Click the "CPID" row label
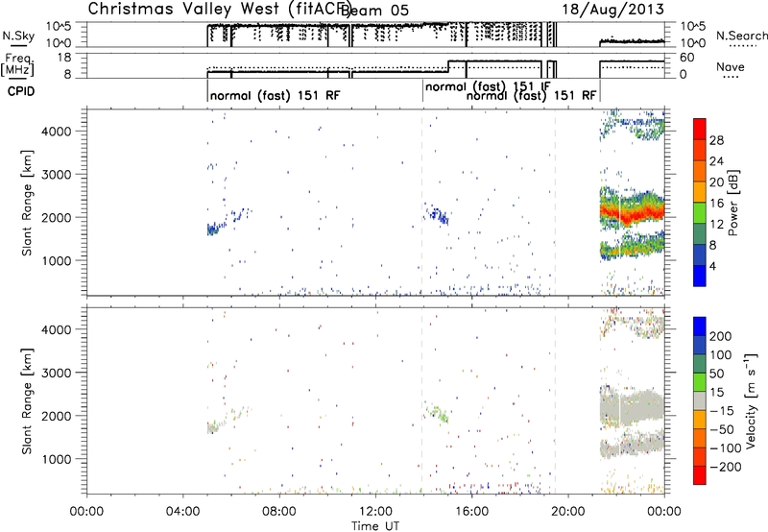The width and height of the screenshot is (768, 532). pyautogui.click(x=21, y=91)
